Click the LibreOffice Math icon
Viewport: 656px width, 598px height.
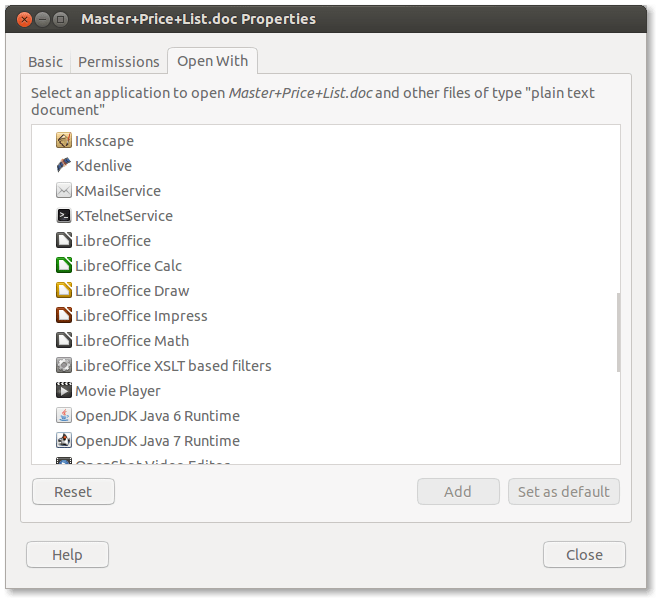pos(64,340)
